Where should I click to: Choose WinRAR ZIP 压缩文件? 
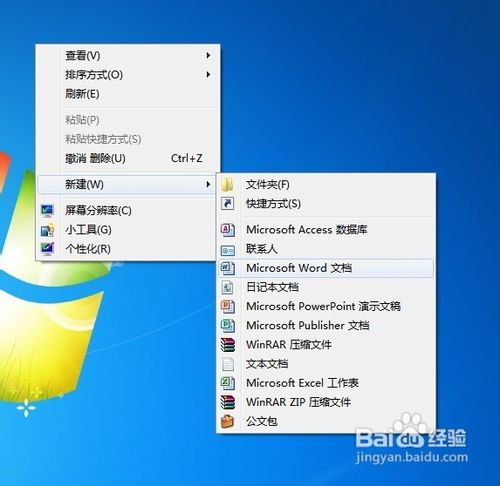326,402
